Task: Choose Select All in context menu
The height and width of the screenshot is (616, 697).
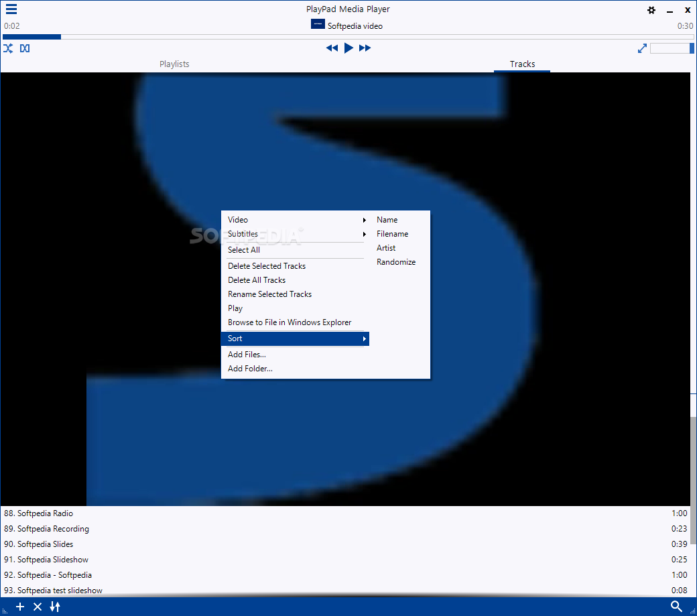Action: point(295,250)
